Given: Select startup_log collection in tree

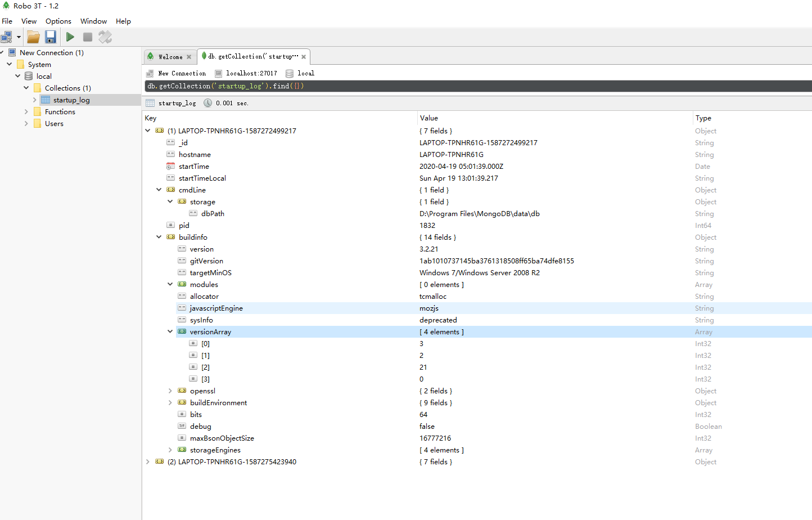Looking at the screenshot, I should 71,100.
